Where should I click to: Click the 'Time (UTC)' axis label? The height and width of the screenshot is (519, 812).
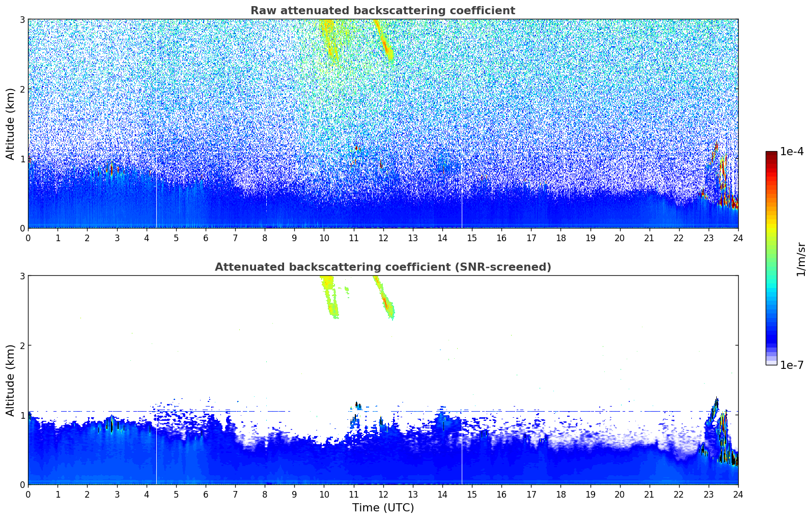pyautogui.click(x=383, y=508)
